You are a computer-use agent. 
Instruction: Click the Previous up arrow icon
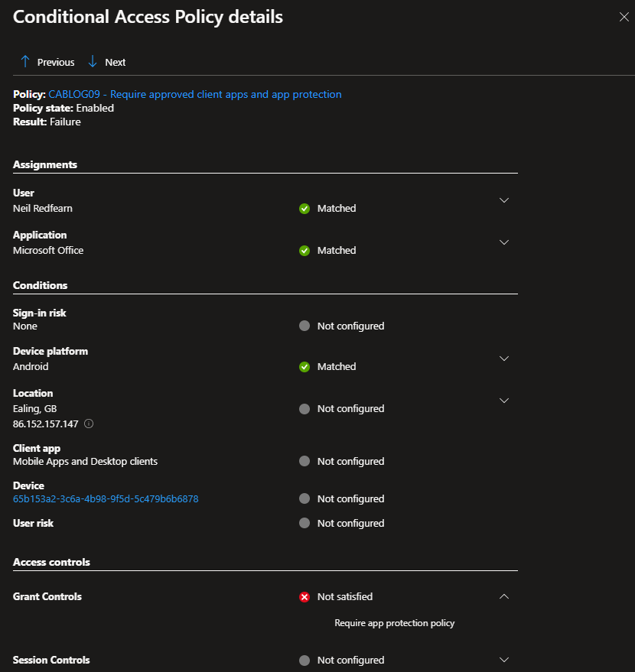click(x=25, y=62)
